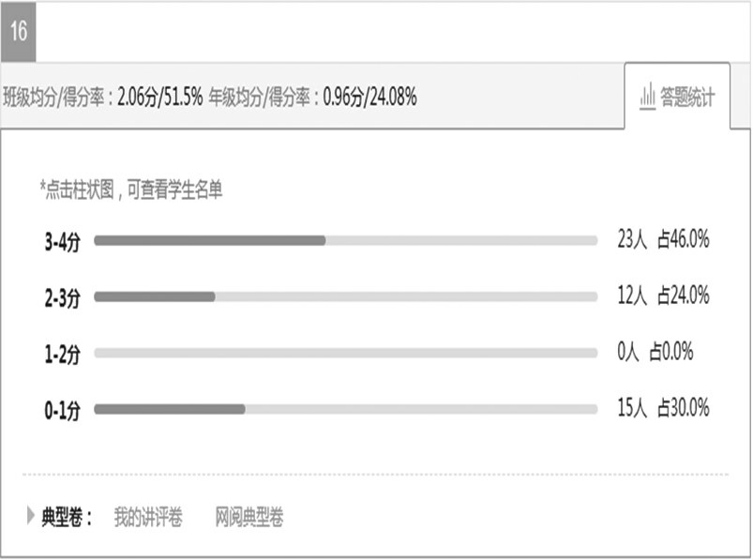Open 我的讲评卷 link

pos(148,517)
